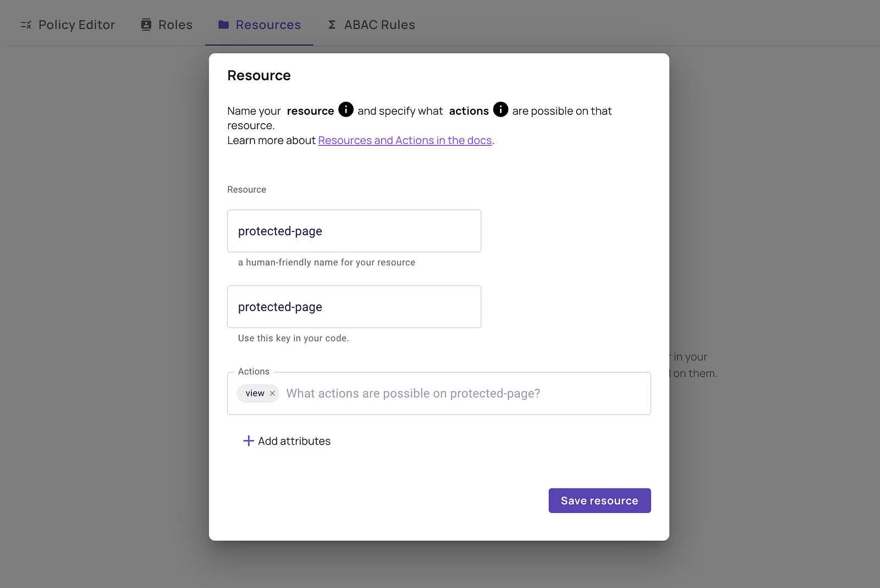880x588 pixels.
Task: Go to the ABAC Rules tab
Action: (x=379, y=25)
